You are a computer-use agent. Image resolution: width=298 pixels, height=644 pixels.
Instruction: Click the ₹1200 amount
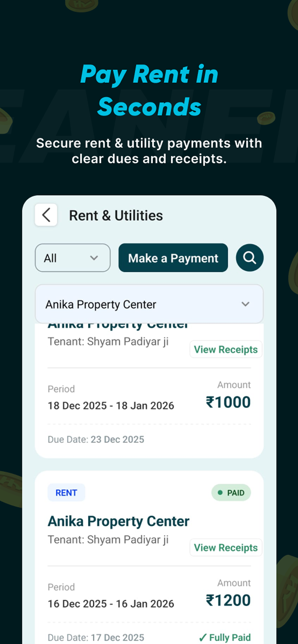[x=228, y=600]
